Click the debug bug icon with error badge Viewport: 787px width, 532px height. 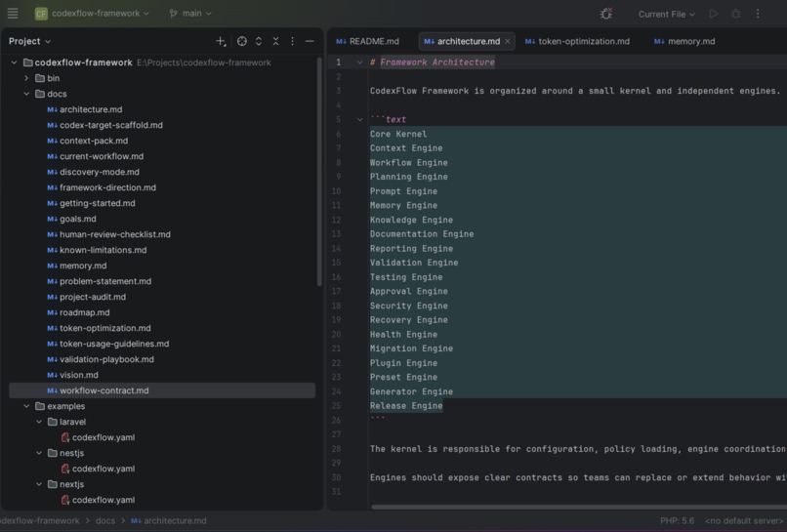(x=606, y=14)
